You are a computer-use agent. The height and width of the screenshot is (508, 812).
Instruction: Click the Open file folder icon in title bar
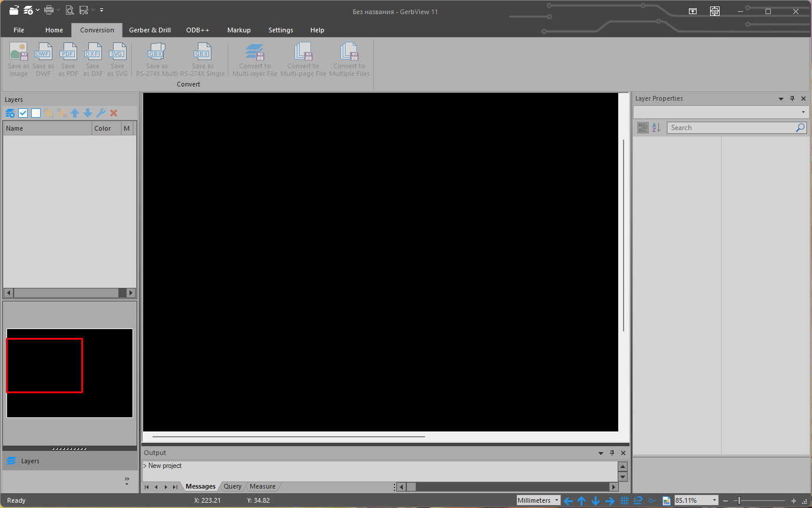14,10
